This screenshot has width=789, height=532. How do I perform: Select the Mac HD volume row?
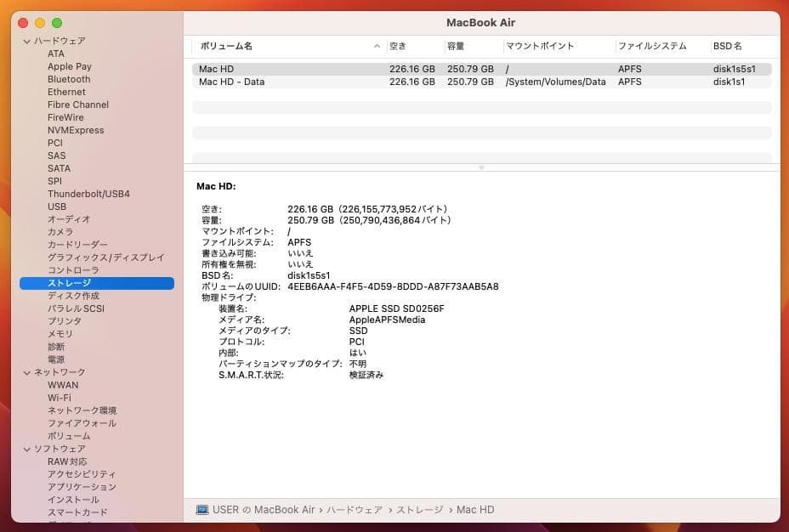tap(481, 69)
